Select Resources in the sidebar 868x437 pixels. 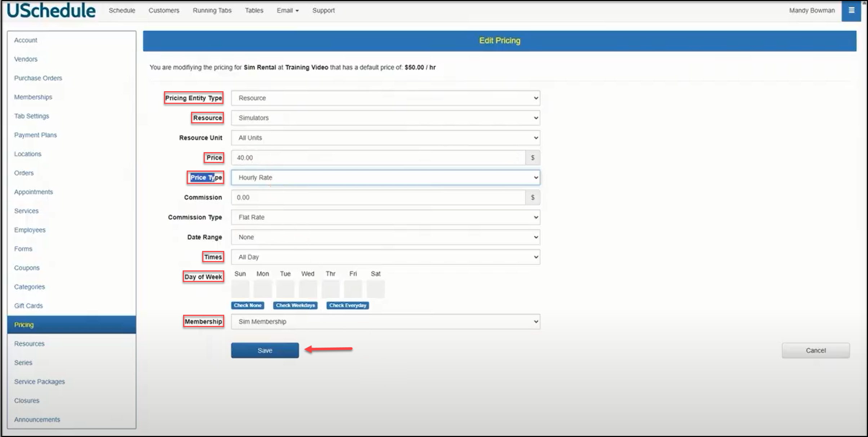click(29, 344)
